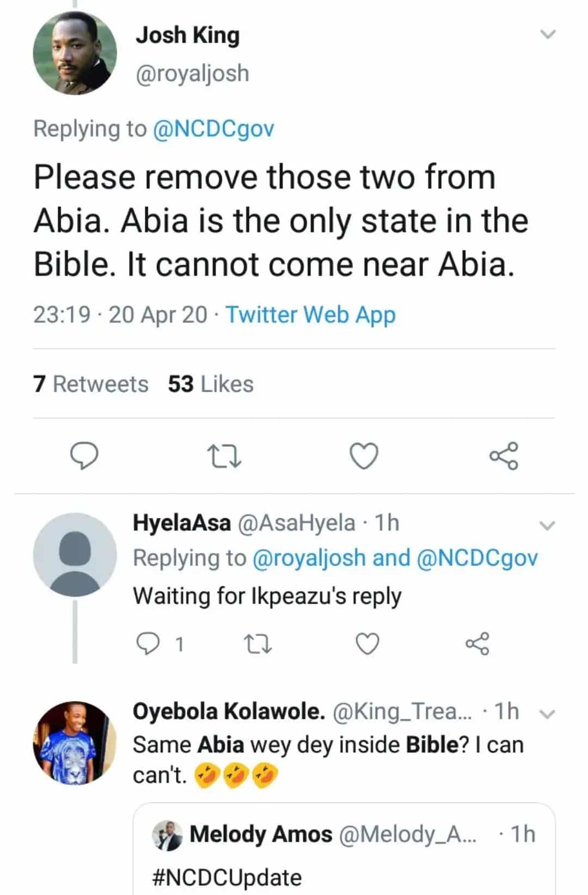View the 53 Likes list

tap(211, 384)
